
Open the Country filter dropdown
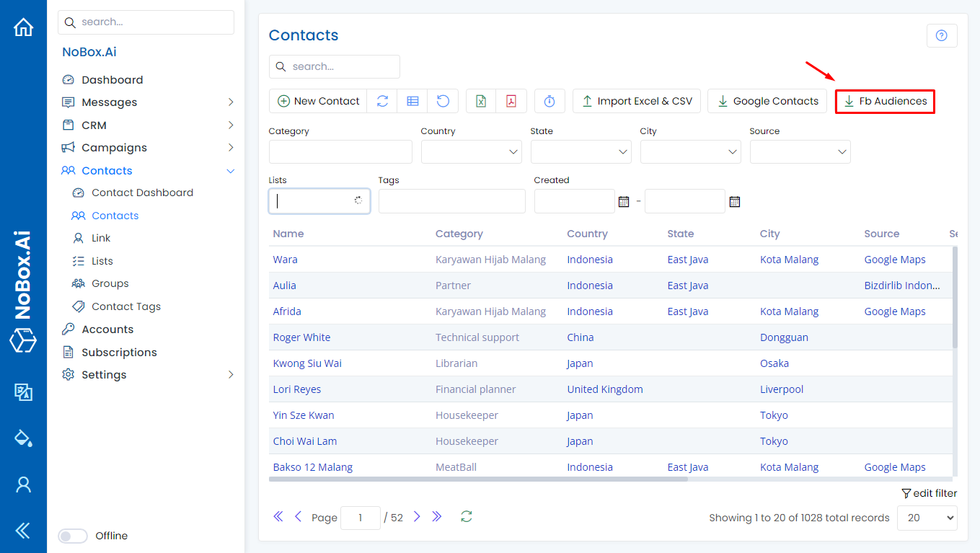(x=471, y=152)
